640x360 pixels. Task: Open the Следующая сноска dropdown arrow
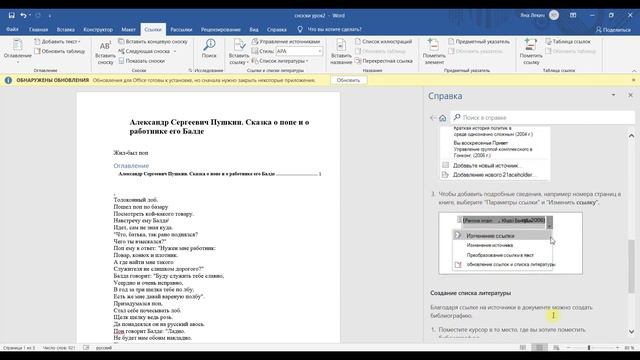[x=175, y=51]
